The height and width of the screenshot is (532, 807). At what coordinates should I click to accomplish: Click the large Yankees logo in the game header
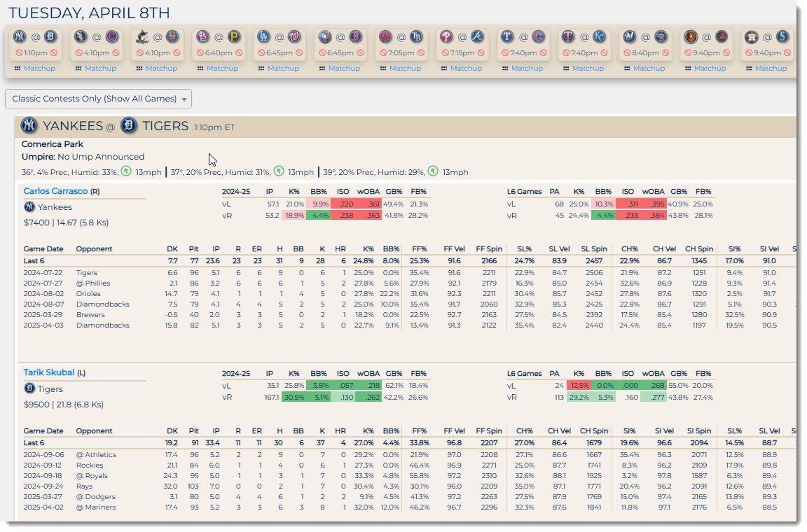(x=29, y=125)
